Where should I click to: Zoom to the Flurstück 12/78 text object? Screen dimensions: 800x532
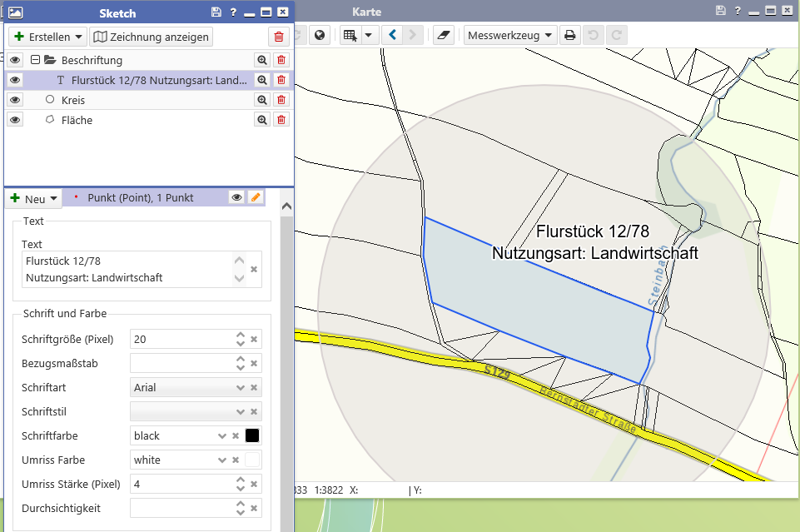tap(262, 80)
